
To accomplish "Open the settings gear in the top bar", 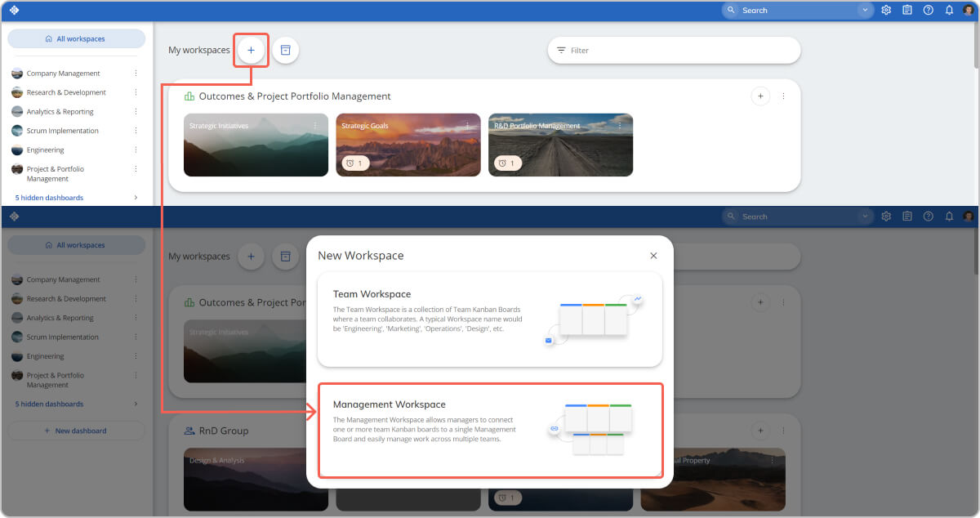I will (886, 10).
